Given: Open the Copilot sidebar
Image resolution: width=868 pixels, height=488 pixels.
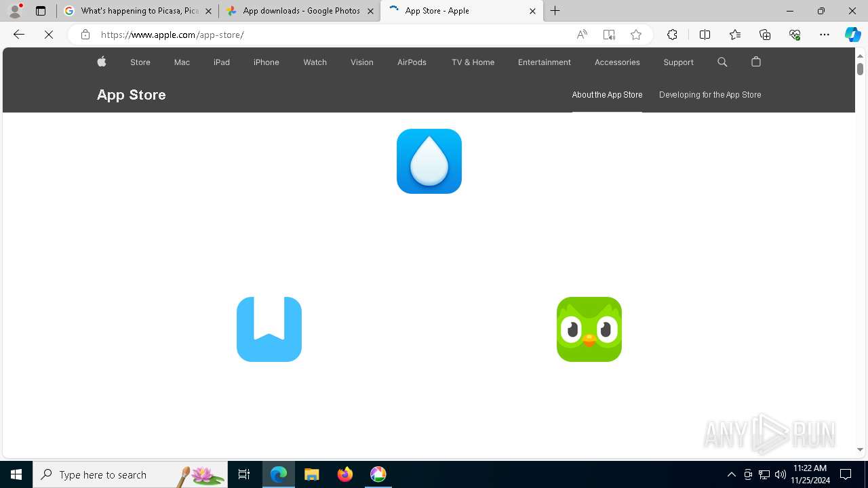Looking at the screenshot, I should [853, 35].
